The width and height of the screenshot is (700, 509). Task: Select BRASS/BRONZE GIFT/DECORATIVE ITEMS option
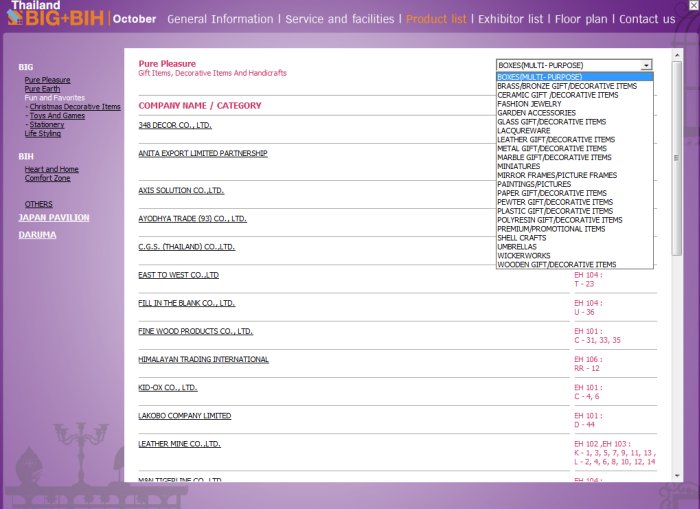tap(575, 86)
